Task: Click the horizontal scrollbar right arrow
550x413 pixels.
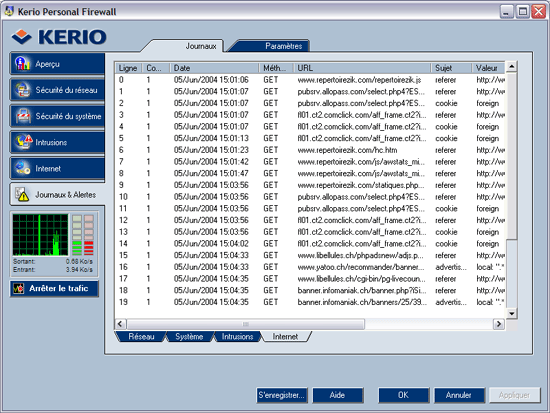Action: point(498,324)
